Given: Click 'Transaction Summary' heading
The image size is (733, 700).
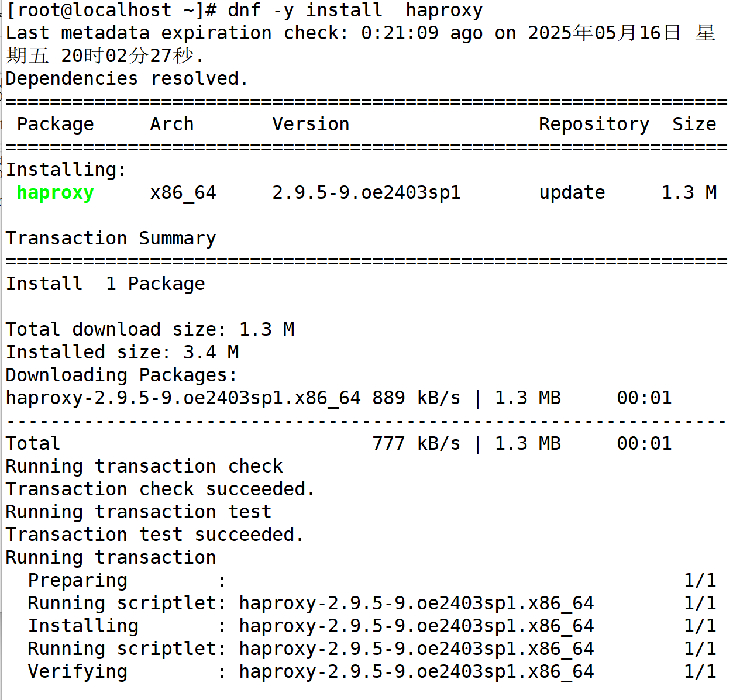Looking at the screenshot, I should pos(111,239).
